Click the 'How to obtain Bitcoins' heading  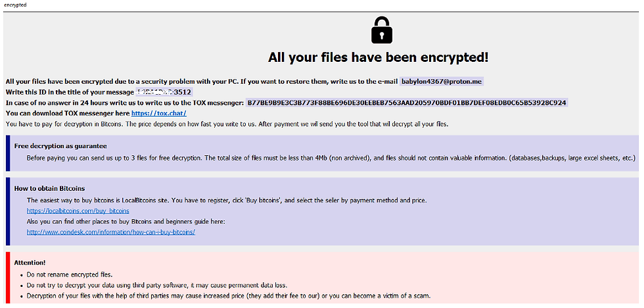pos(49,188)
